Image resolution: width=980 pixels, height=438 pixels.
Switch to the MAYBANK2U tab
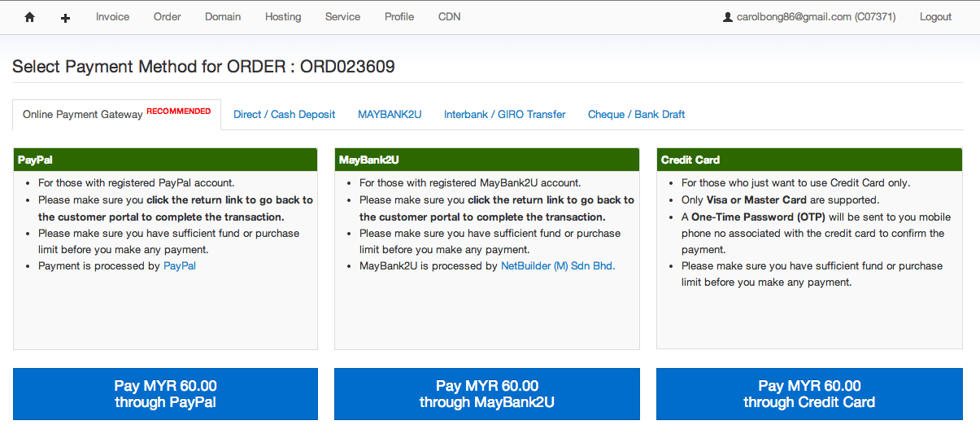(390, 115)
